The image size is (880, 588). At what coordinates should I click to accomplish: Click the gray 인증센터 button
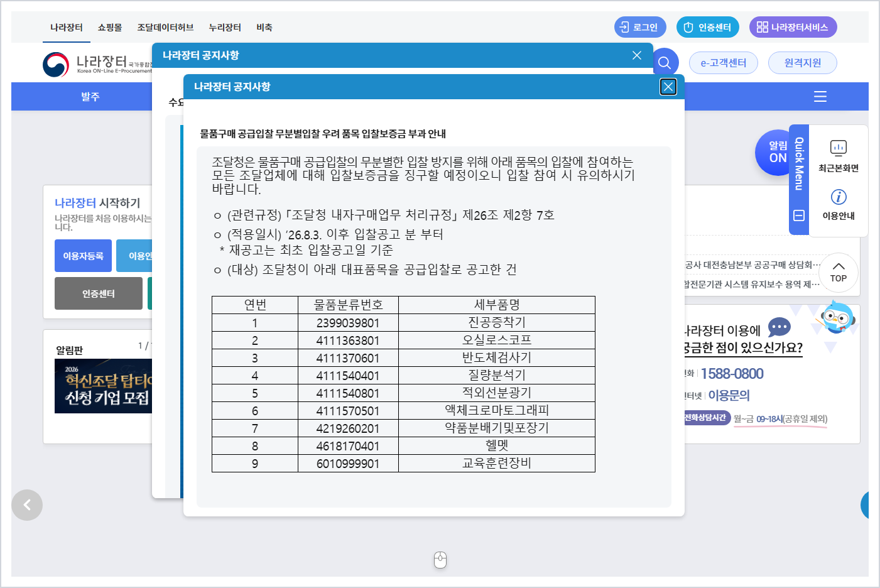[99, 293]
